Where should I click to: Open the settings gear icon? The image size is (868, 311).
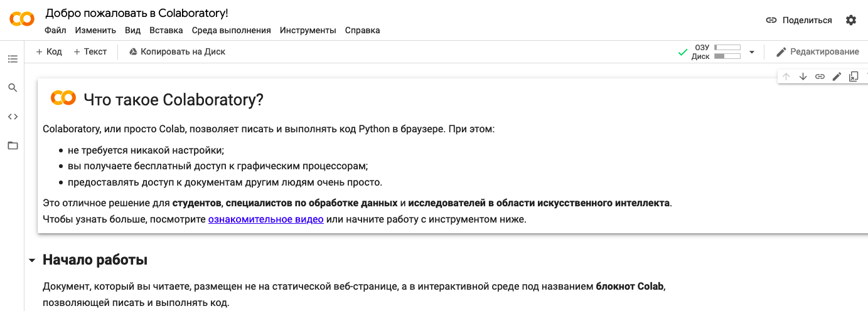[851, 20]
